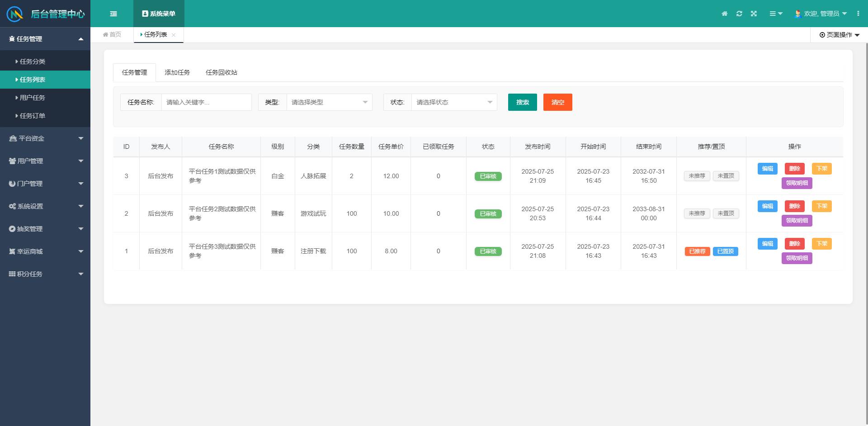
Task: Toggle 未推荐 for task ID 2
Action: tap(697, 213)
